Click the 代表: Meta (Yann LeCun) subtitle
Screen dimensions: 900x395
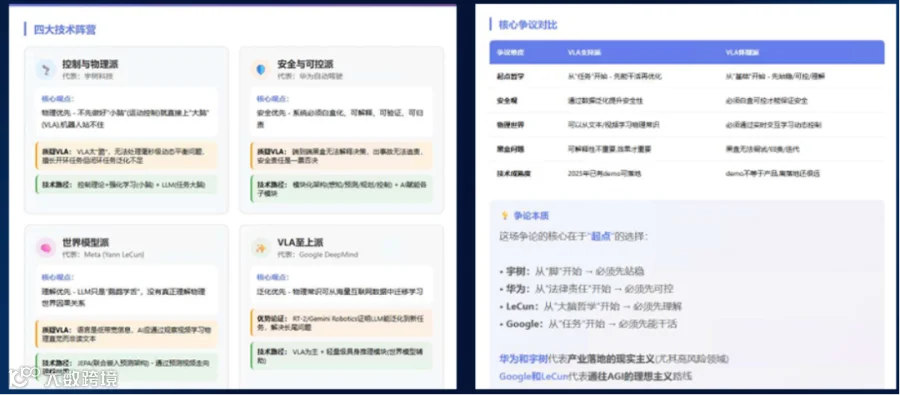point(103,254)
